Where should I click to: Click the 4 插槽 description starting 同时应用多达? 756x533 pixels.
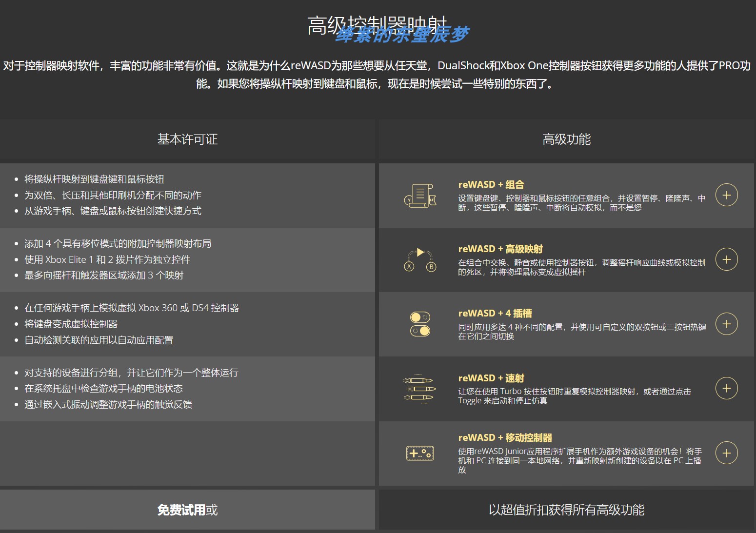pyautogui.click(x=582, y=332)
